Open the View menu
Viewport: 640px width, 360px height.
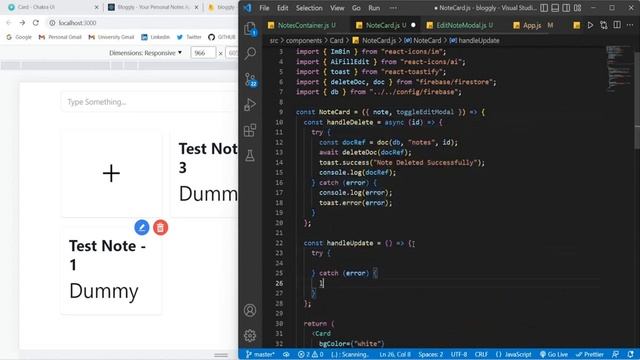[337, 8]
